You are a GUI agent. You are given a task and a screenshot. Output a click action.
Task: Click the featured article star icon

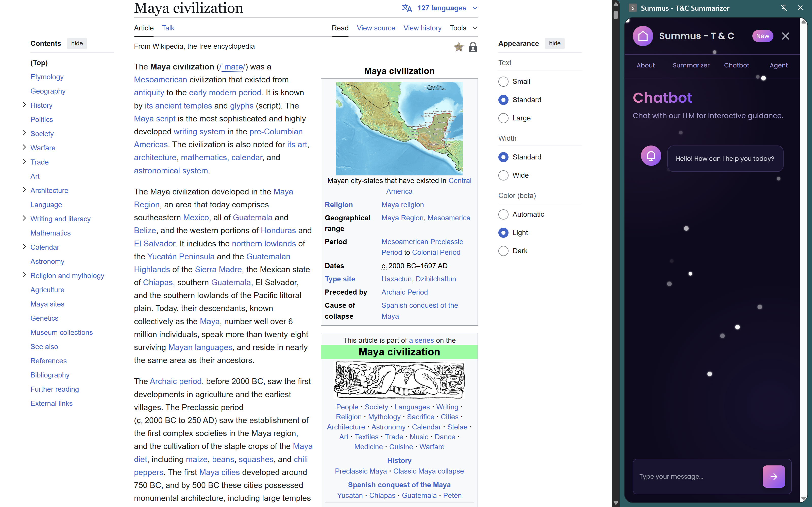[x=458, y=47]
